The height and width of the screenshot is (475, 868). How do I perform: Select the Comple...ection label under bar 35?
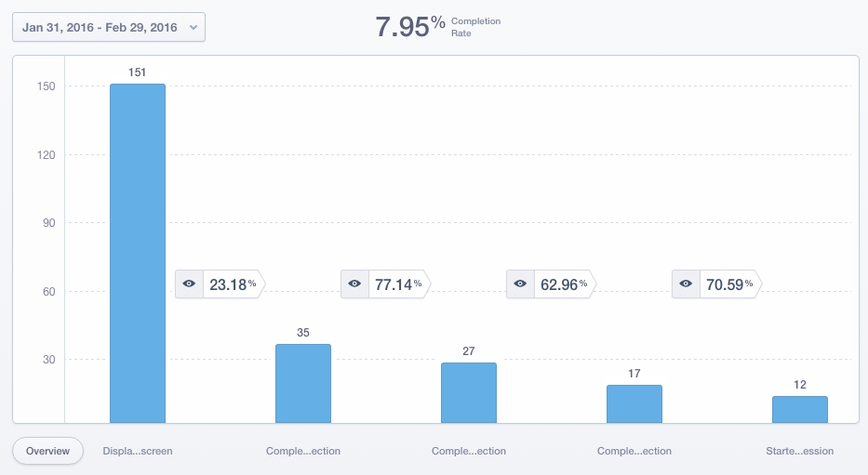click(x=302, y=451)
